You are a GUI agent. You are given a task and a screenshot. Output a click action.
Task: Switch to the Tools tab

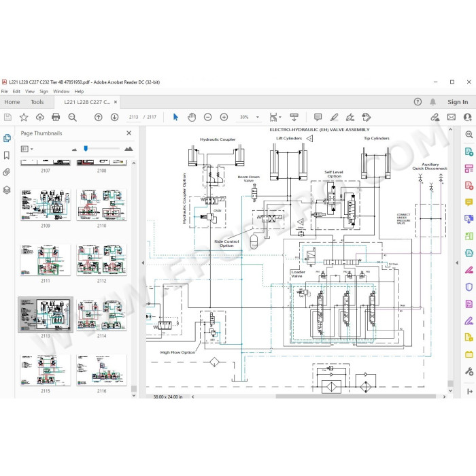37,102
